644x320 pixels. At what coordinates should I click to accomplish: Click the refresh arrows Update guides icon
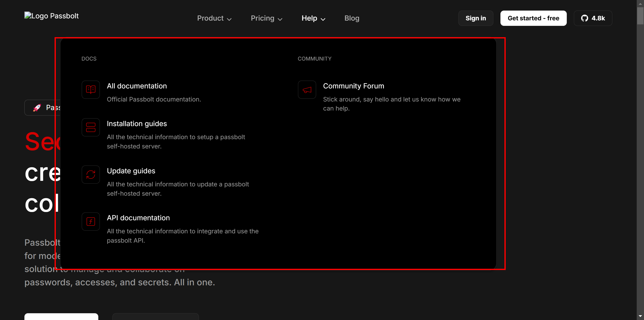coord(91,175)
